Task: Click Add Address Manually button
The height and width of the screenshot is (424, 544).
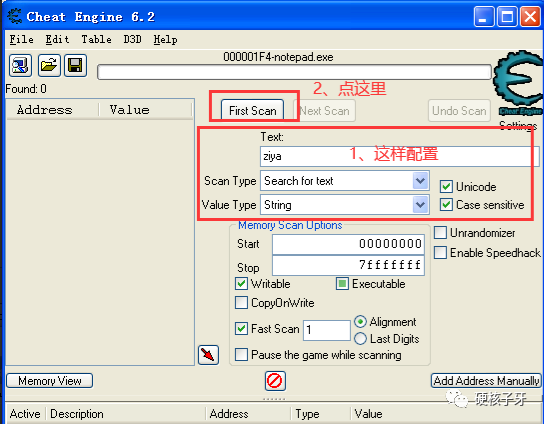Action: coord(486,381)
